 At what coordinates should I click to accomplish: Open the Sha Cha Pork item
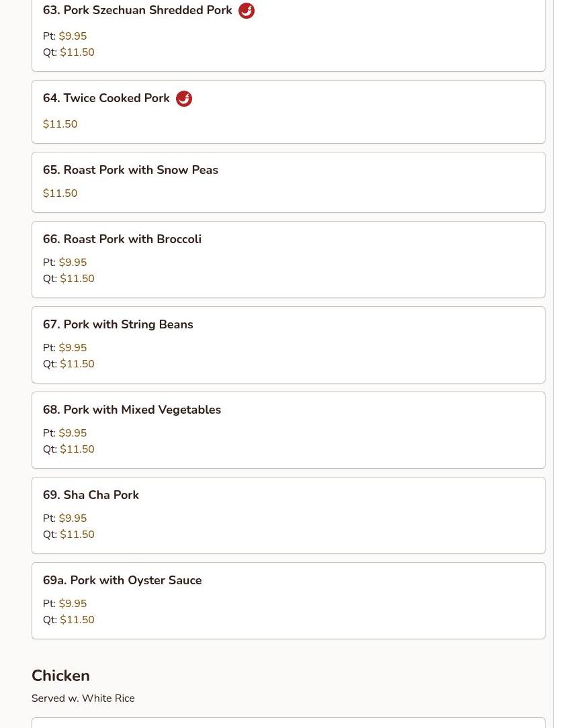pyautogui.click(x=91, y=495)
